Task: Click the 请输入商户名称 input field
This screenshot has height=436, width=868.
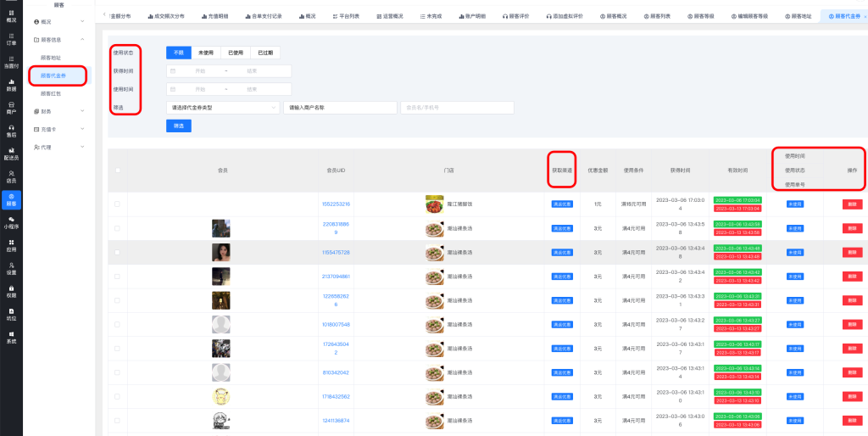Action: (x=340, y=108)
